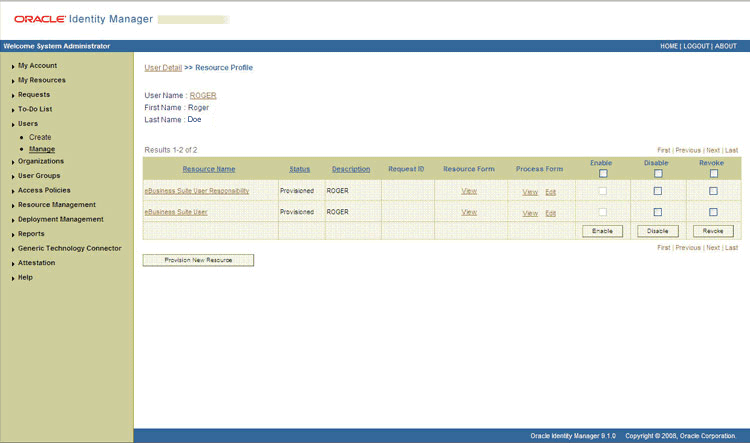Open Deployment Management in the sidebar
The height and width of the screenshot is (443, 750).
(61, 219)
